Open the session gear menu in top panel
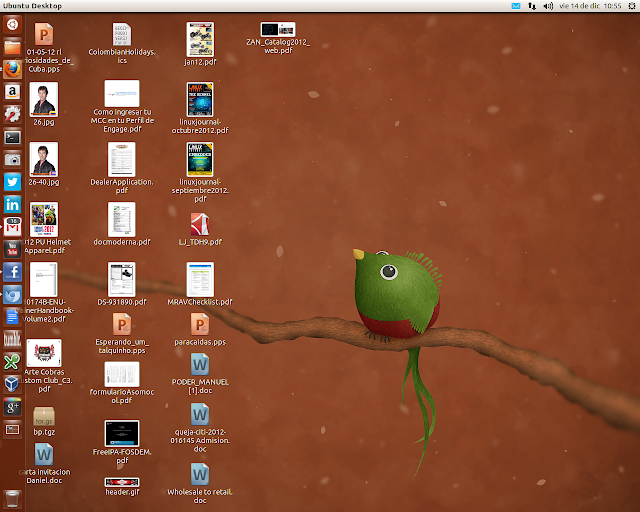 pyautogui.click(x=631, y=6)
